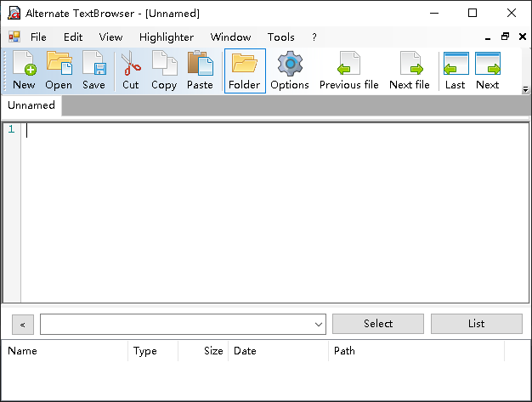Create a new file with New icon

coord(24,71)
